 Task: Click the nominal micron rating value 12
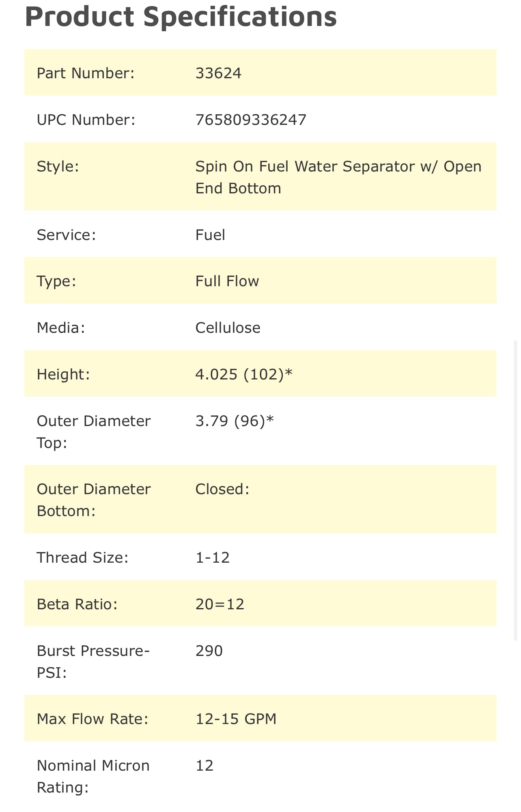(205, 766)
